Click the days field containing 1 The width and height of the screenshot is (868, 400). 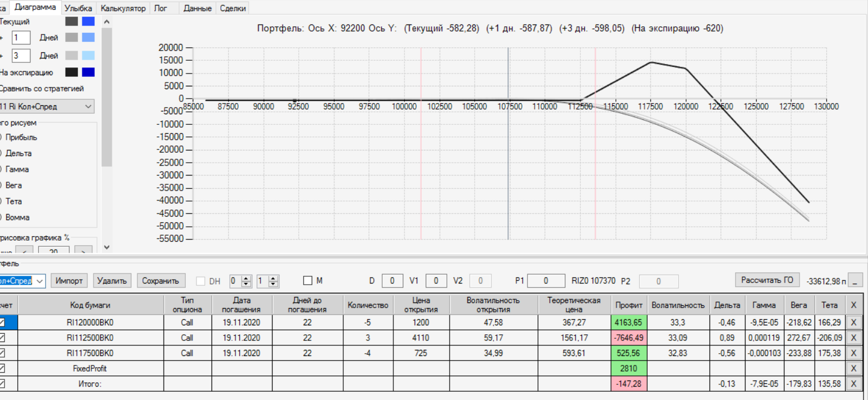[21, 38]
